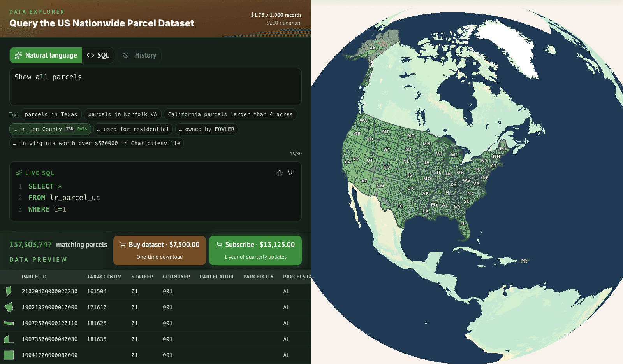Click the PARCELCITY column header
623x364 pixels.
click(259, 276)
